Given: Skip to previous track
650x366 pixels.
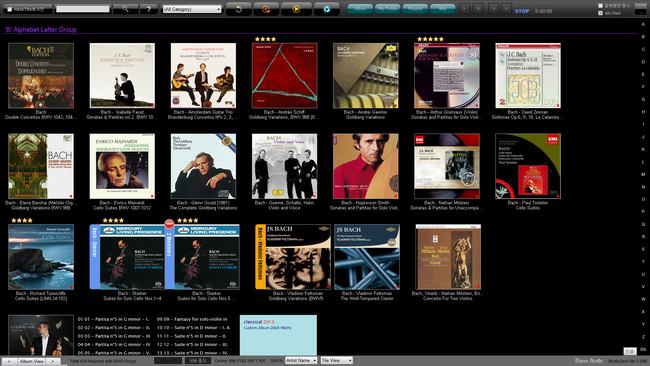Looking at the screenshot, I should [x=493, y=9].
